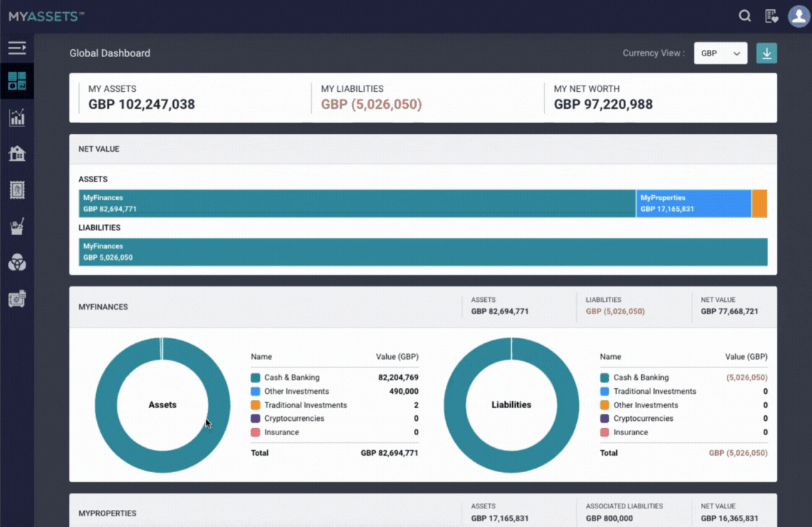The image size is (812, 527).
Task: Click Cash & Banking in assets table
Action: 292,377
